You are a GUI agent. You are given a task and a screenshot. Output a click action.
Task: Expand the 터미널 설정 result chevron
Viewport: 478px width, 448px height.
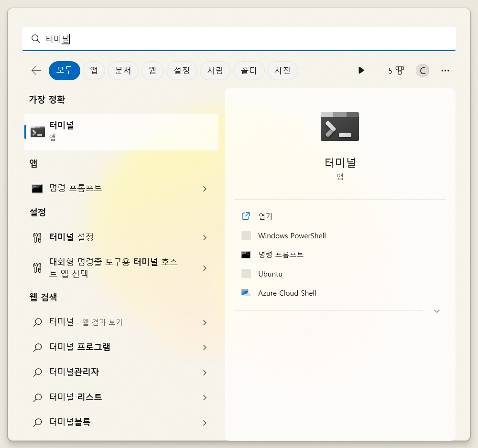205,237
